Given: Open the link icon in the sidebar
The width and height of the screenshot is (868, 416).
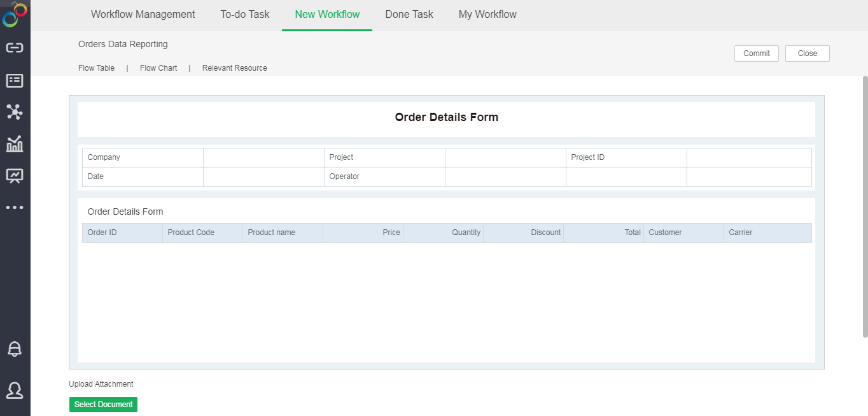Looking at the screenshot, I should (15, 48).
